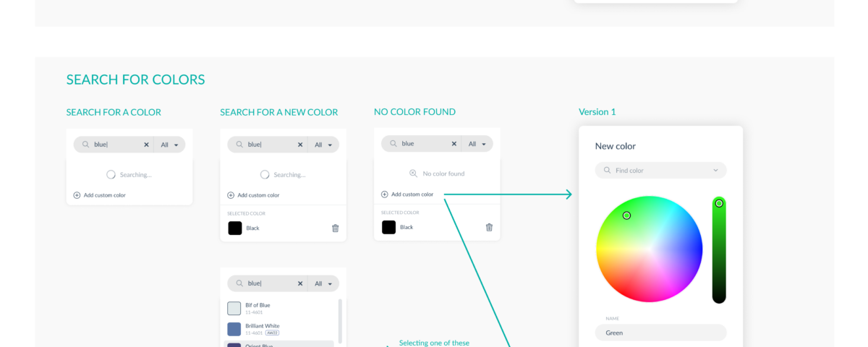Expand the Find color dropdown chevron
This screenshot has height=347, width=868.
pyautogui.click(x=715, y=171)
